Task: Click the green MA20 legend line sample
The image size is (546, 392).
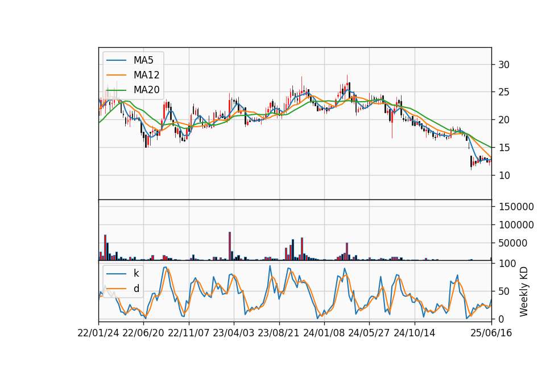Action: 116,90
